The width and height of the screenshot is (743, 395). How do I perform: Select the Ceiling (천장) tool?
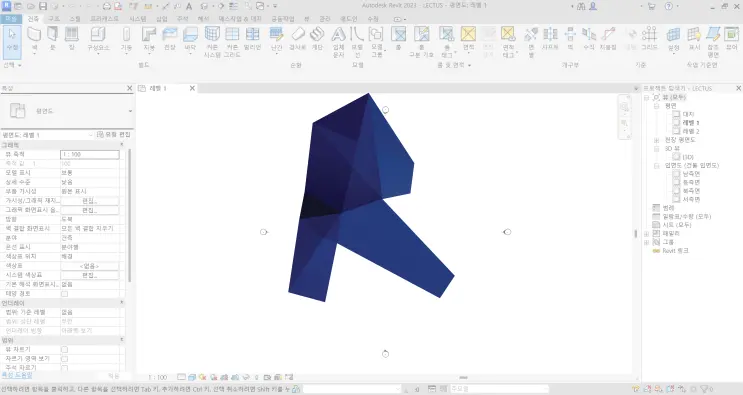click(170, 39)
